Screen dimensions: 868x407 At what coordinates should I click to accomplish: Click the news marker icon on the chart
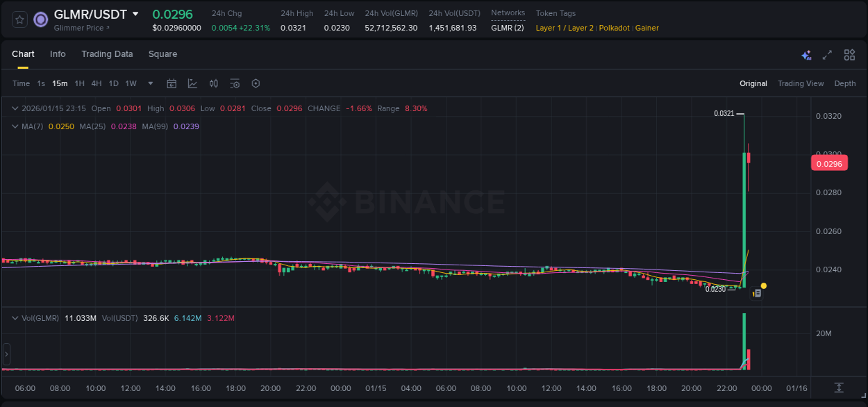[x=757, y=292]
